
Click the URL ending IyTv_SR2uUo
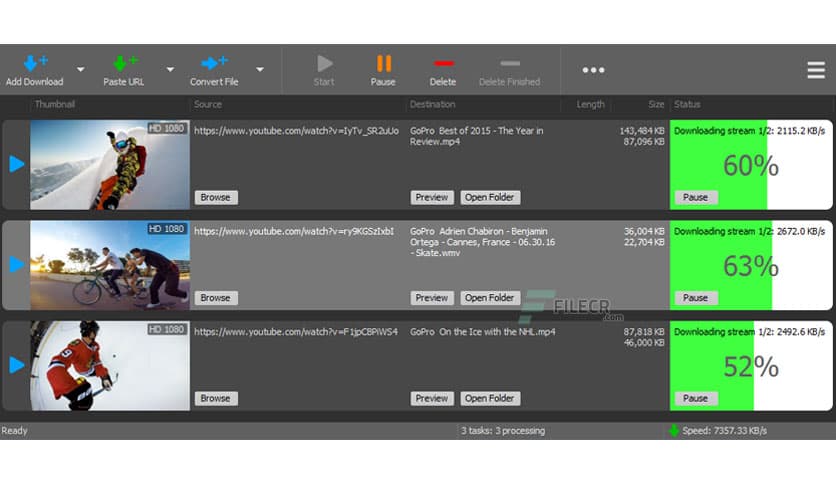point(296,131)
